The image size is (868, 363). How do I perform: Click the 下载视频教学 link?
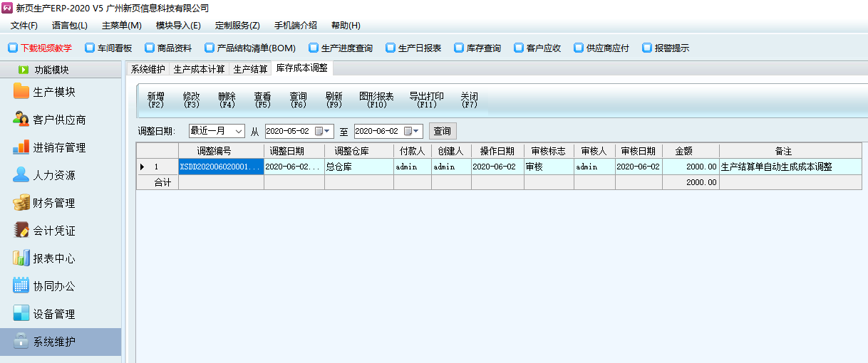[x=41, y=48]
